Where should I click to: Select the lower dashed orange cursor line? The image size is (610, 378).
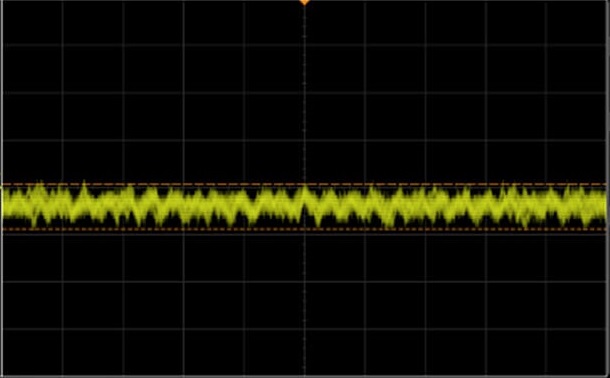click(305, 229)
